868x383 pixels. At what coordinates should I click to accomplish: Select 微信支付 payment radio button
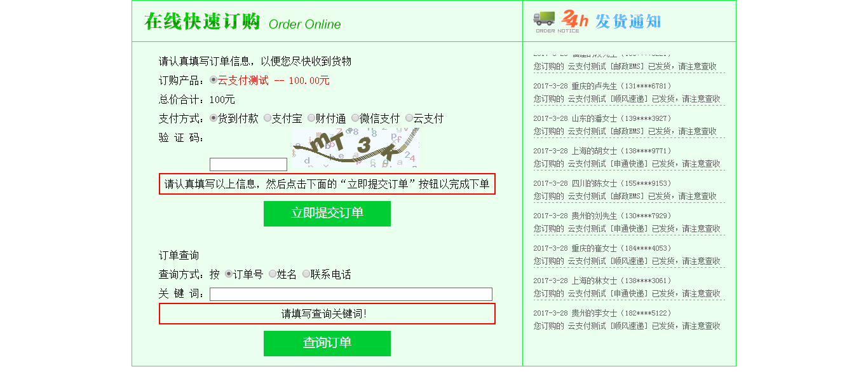coord(355,118)
